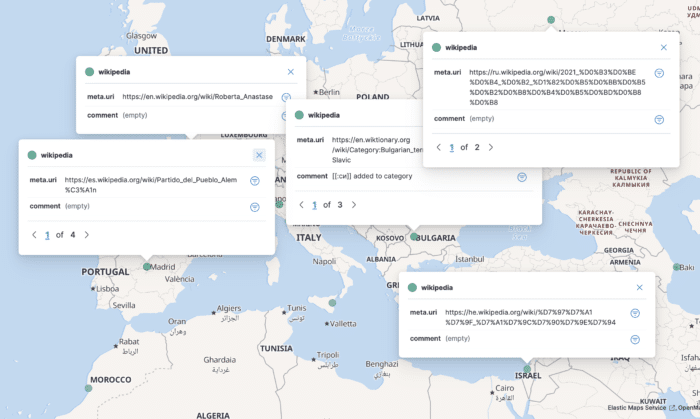Filter by ru.wikipedia.org meta.uri value
This screenshot has width=700, height=419.
tap(659, 73)
